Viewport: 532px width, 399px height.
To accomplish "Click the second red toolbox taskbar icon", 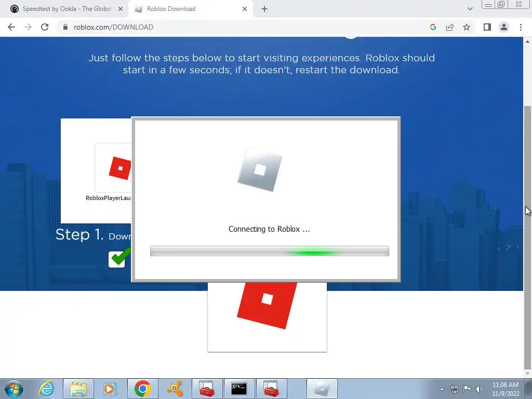I will (271, 389).
